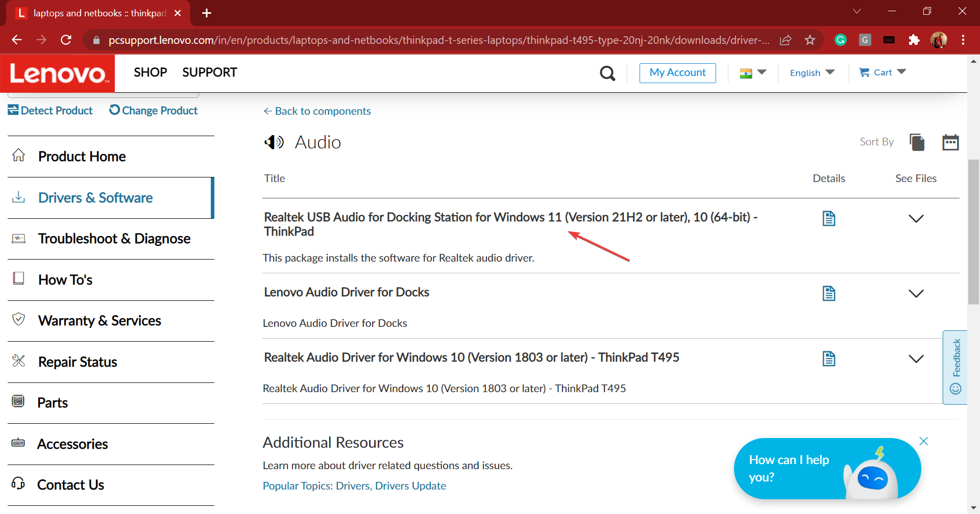The height and width of the screenshot is (514, 980).
Task: Select Accessories in sidebar
Action: (111, 444)
